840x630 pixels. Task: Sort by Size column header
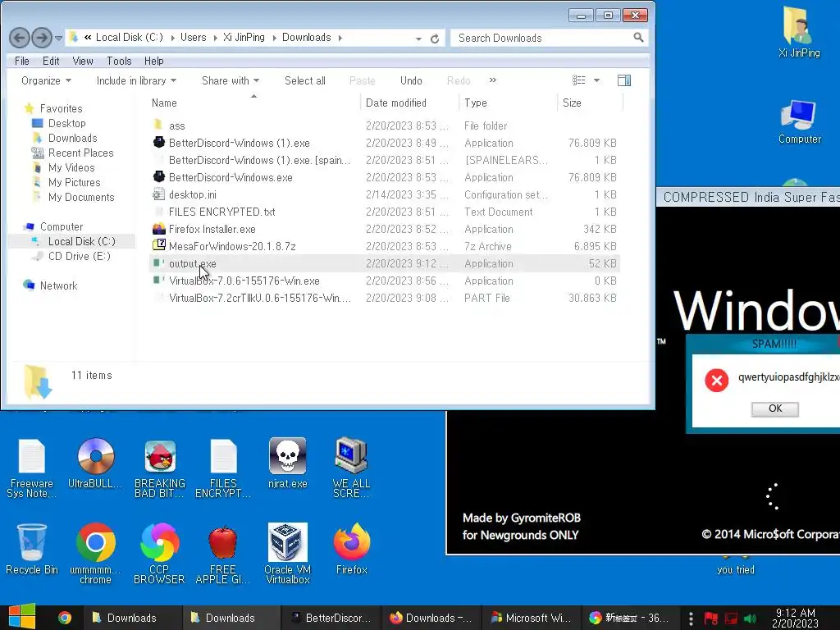pos(591,103)
